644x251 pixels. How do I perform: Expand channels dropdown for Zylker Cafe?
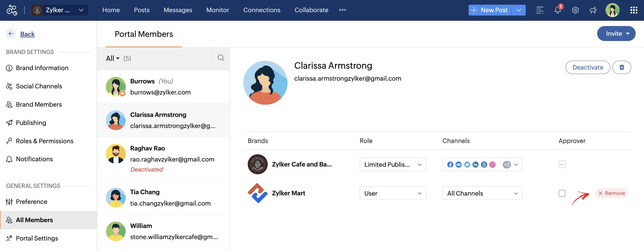516,165
